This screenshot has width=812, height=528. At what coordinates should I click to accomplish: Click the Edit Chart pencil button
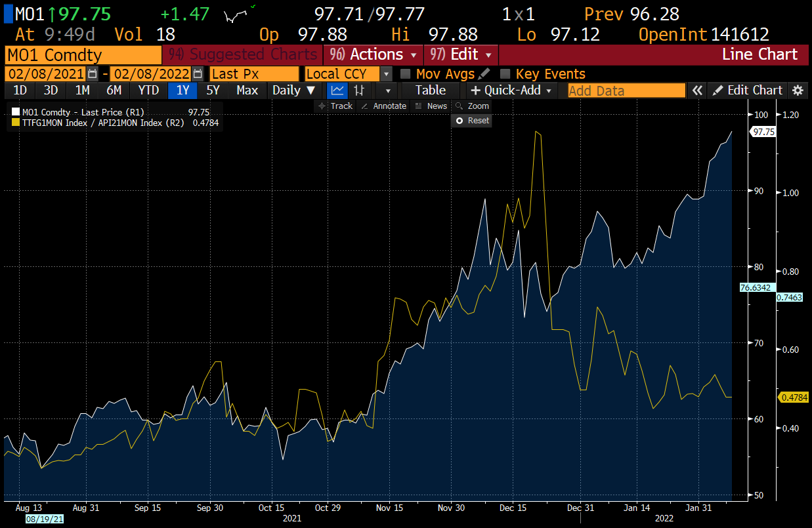[748, 91]
